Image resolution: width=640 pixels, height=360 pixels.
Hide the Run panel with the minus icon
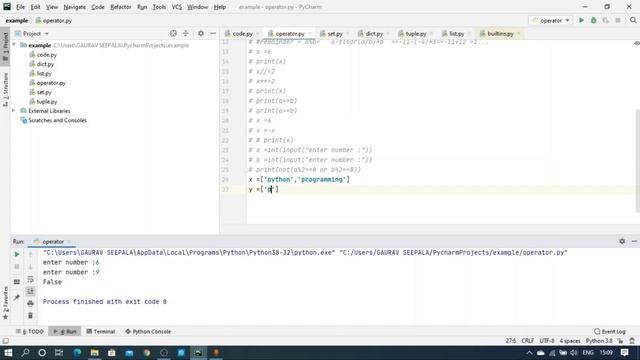click(634, 241)
